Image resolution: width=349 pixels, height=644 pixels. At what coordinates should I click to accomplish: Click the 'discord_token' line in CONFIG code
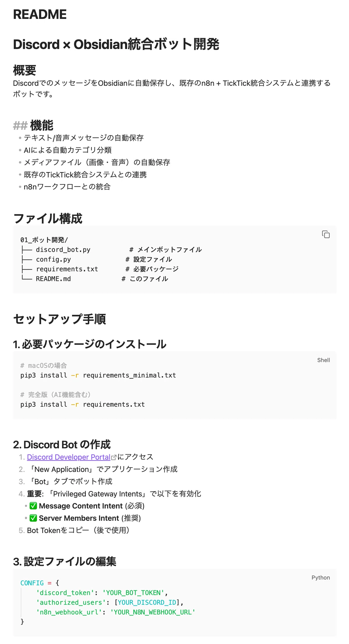coord(102,593)
